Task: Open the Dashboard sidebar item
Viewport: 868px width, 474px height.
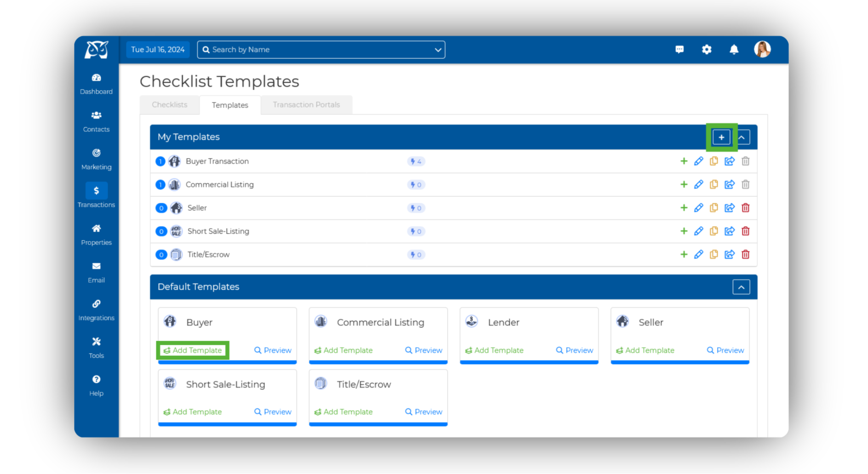Action: click(96, 84)
